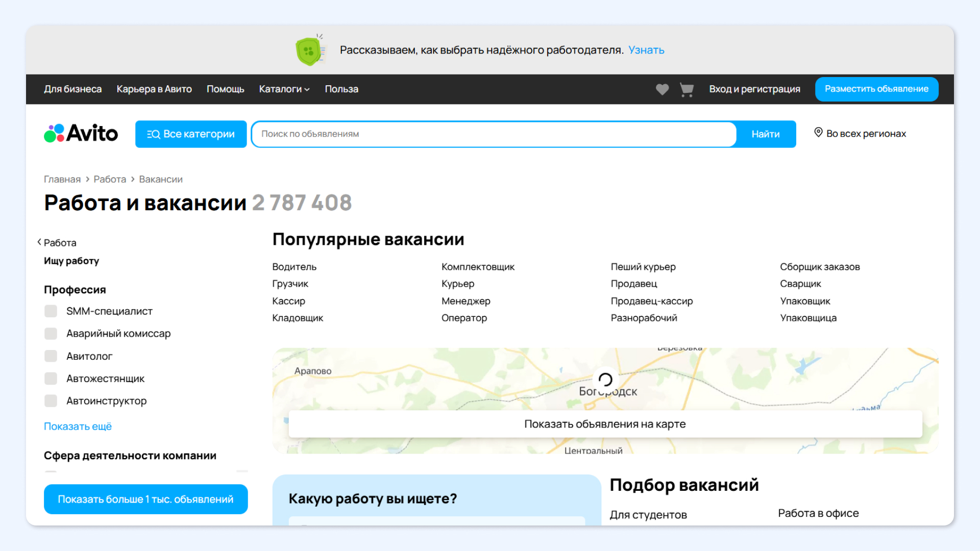Open Для бизнеса in top bar
Screen dimensions: 980x551
[x=72, y=89]
